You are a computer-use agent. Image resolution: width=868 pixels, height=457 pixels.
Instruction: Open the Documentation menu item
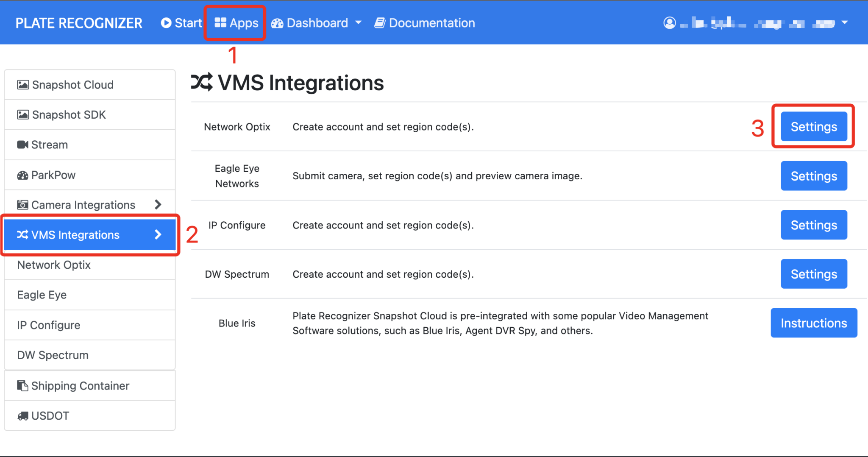point(425,23)
